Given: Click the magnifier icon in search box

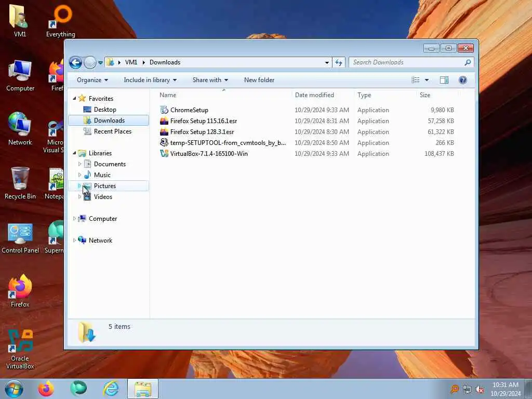Looking at the screenshot, I should pos(468,62).
